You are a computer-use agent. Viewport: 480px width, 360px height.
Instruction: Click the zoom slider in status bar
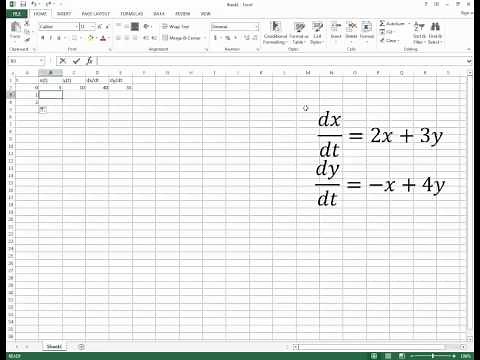coord(432,356)
